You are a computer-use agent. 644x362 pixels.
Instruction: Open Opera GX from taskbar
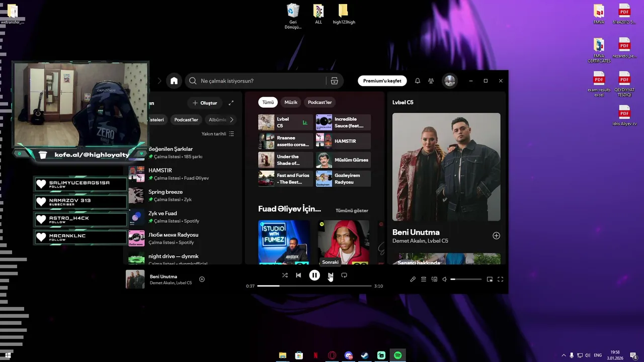(332, 355)
